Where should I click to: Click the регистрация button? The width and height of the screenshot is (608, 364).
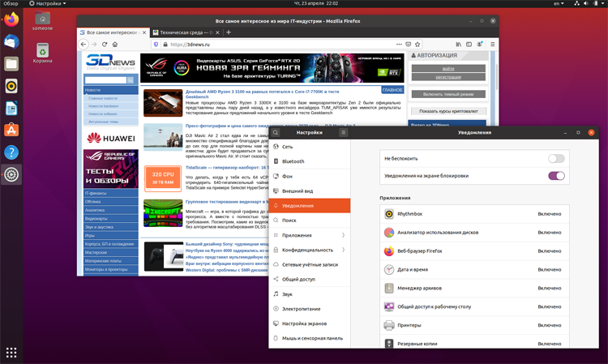pyautogui.click(x=448, y=77)
